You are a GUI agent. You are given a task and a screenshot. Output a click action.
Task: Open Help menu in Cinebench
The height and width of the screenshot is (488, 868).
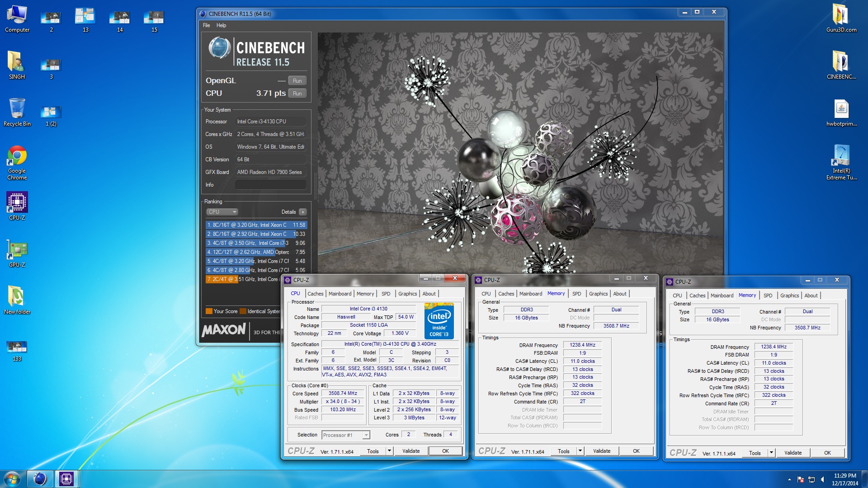pyautogui.click(x=221, y=25)
